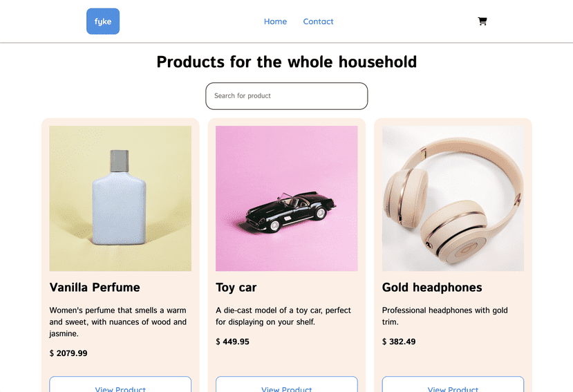
Task: Select the Toy car product image
Action: (x=286, y=198)
